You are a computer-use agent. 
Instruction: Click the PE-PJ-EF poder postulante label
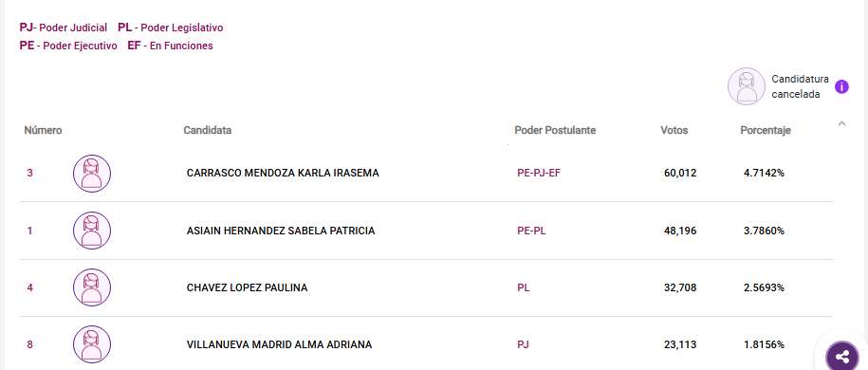click(539, 173)
